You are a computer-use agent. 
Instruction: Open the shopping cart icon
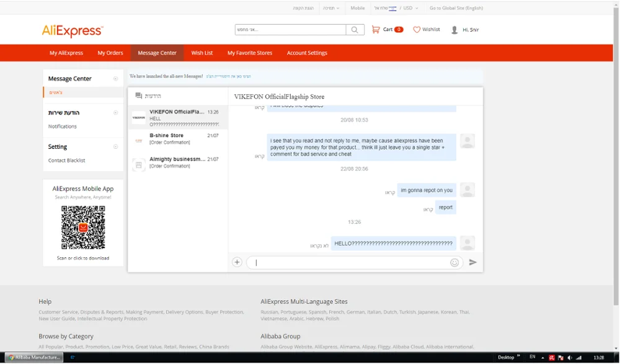(376, 29)
